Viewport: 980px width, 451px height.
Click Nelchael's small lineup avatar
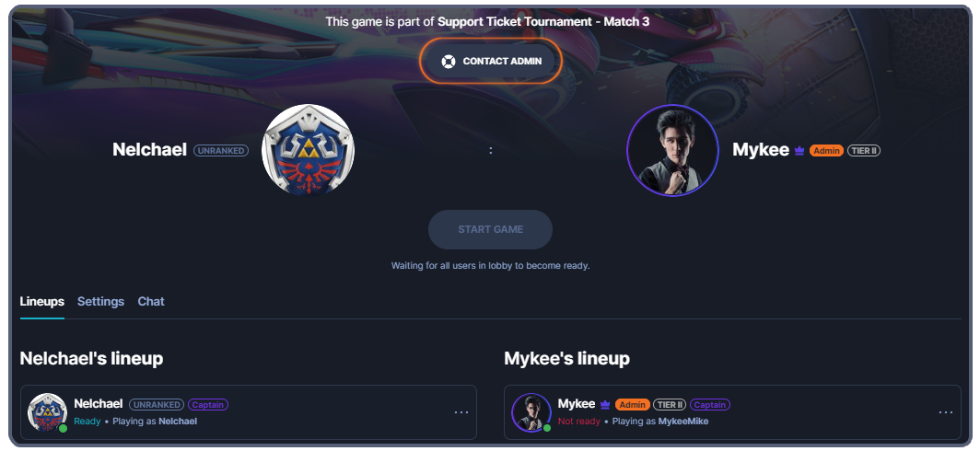pyautogui.click(x=47, y=412)
